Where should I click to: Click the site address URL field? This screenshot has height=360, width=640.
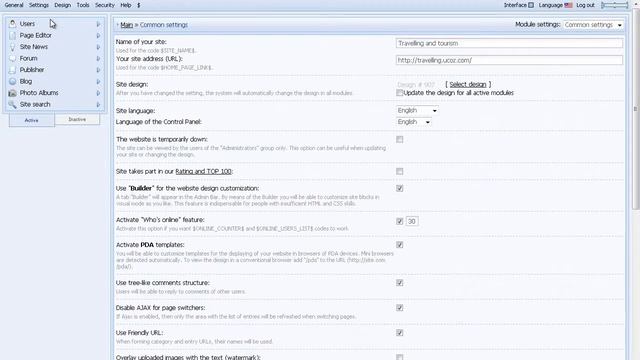tap(509, 60)
